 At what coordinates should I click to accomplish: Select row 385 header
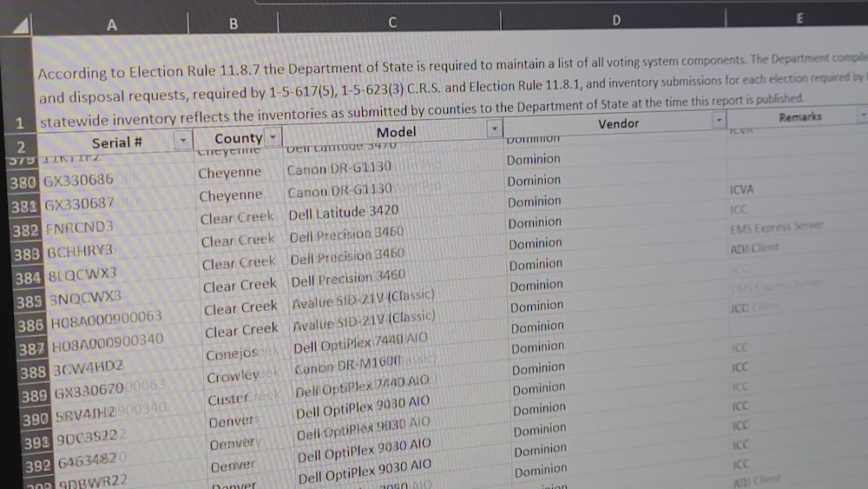[x=30, y=301]
